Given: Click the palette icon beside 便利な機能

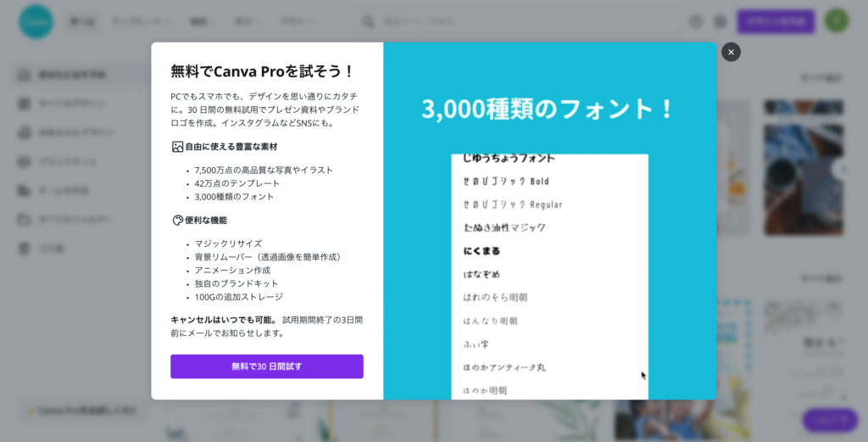Looking at the screenshot, I should click(x=177, y=221).
